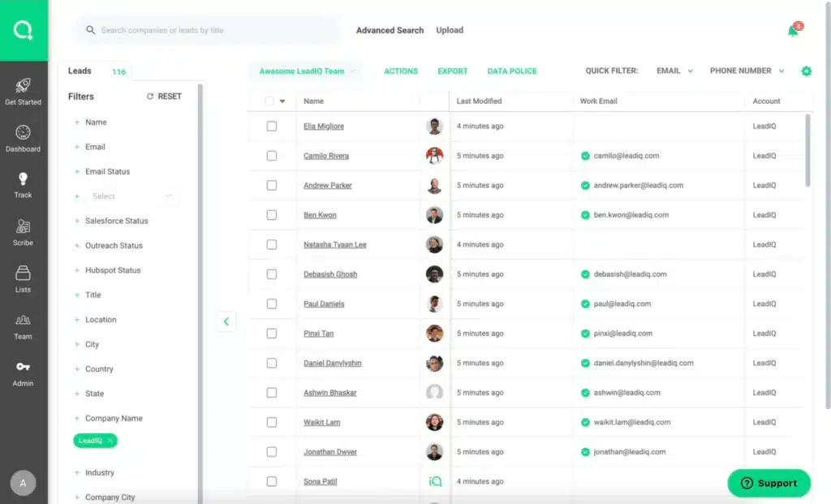Open Jonathan Dwyer's lead profile
The image size is (831, 504).
click(x=330, y=452)
